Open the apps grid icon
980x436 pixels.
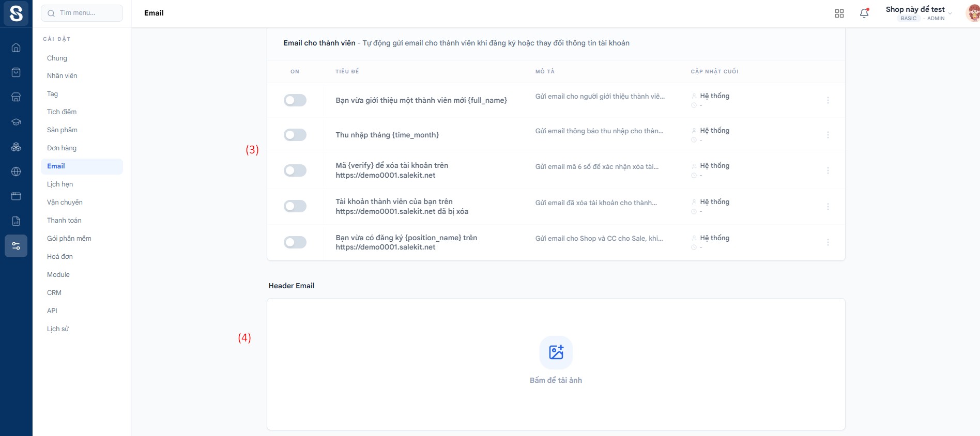tap(839, 13)
